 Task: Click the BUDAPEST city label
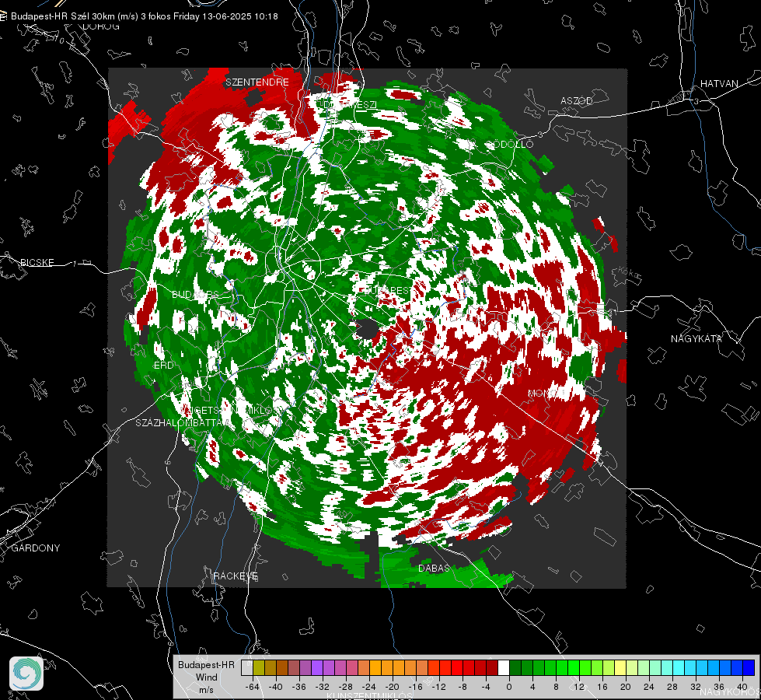(x=386, y=290)
